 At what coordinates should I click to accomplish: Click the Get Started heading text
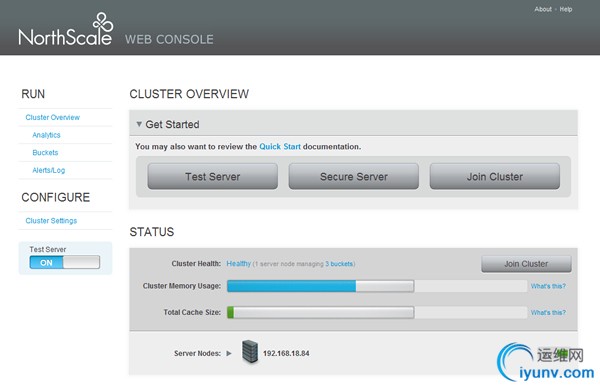172,124
